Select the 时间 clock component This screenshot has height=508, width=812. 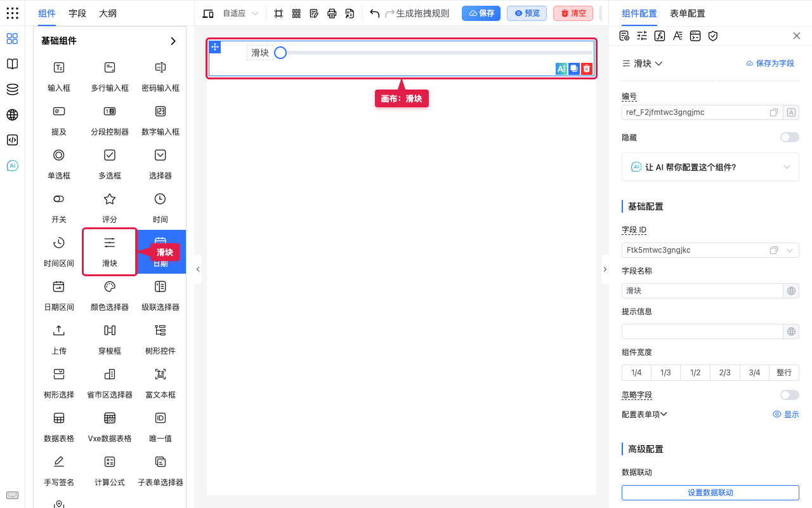pos(160,208)
